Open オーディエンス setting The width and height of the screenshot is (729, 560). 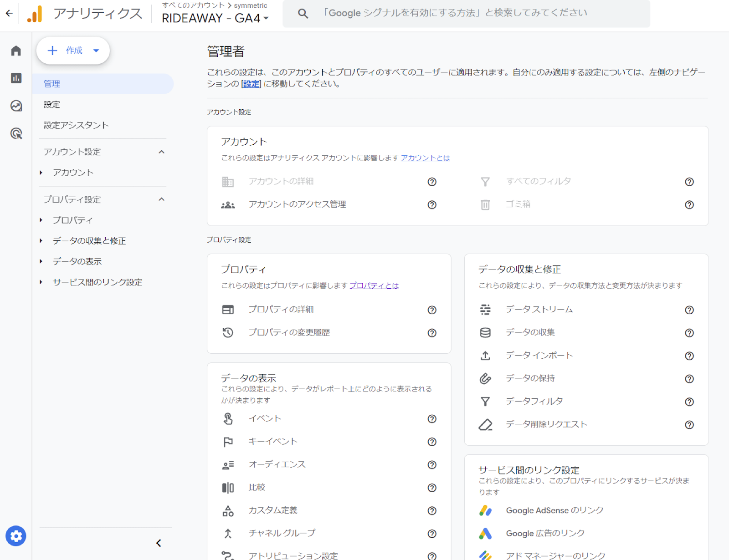click(x=277, y=464)
